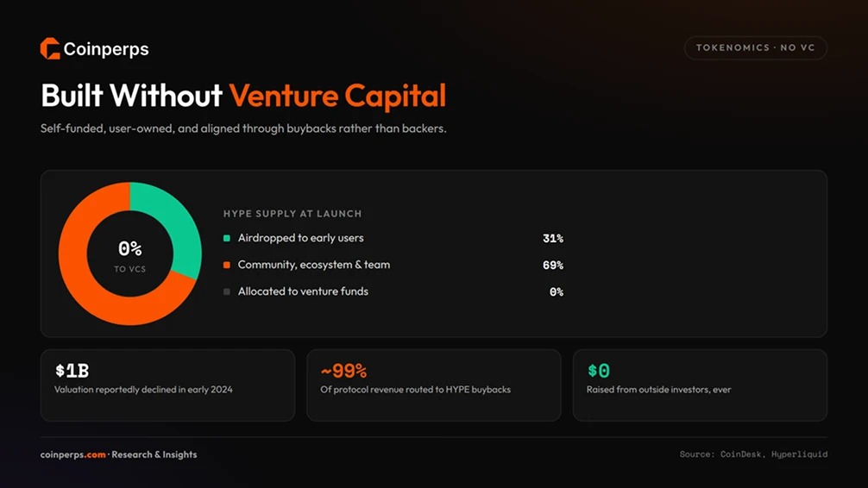Click the orange Coinperps logo icon

tap(50, 48)
